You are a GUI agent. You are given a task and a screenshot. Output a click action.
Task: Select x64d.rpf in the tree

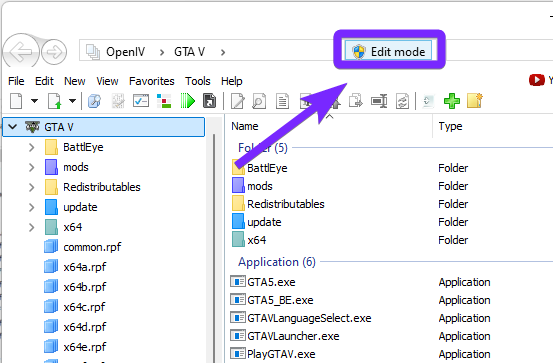coord(75,327)
